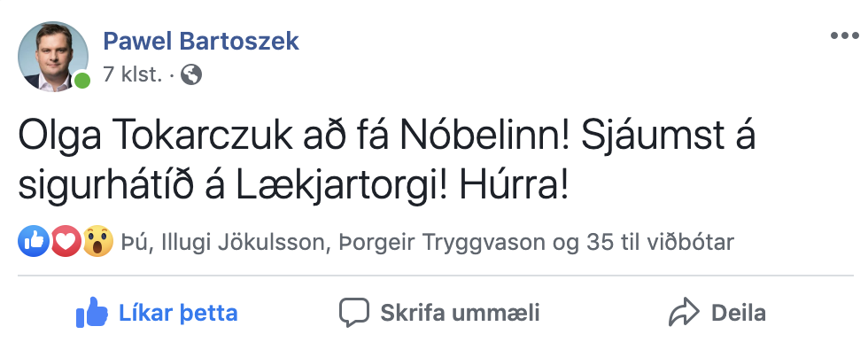Open Illugi Jökulsson in reactions list
Image resolution: width=868 pixels, height=342 pixels.
pyautogui.click(x=241, y=243)
